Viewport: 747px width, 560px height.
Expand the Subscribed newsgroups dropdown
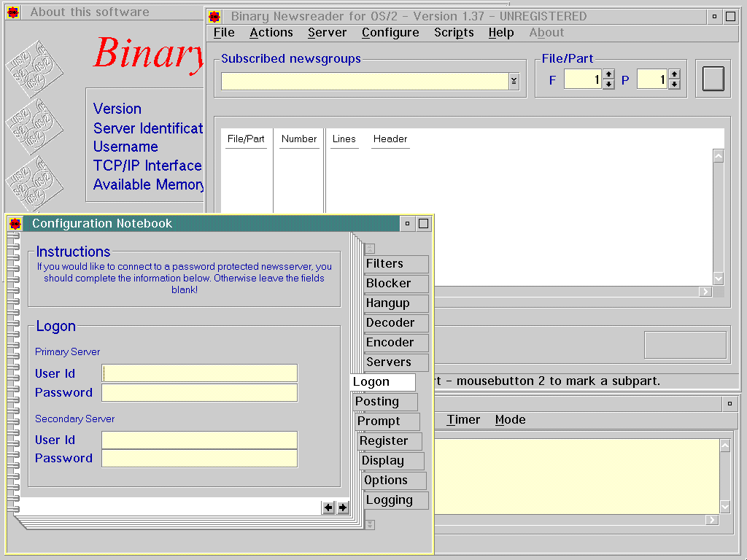click(514, 81)
